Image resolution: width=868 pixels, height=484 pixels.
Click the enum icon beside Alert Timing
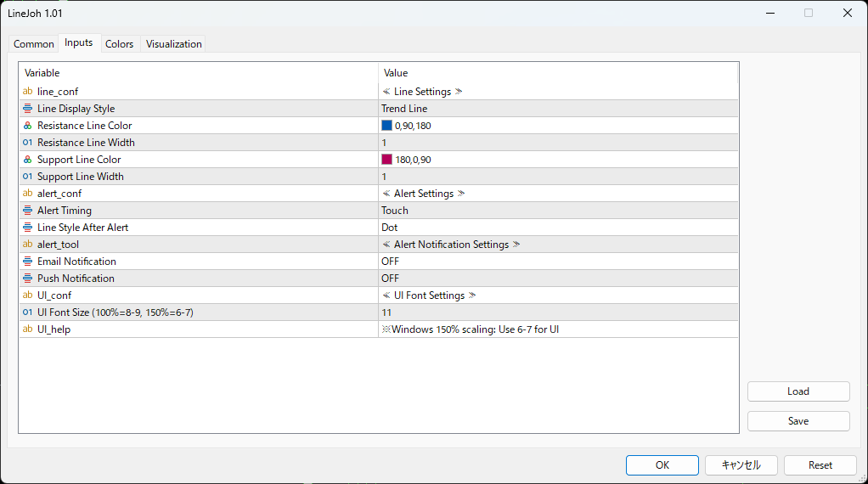pyautogui.click(x=28, y=211)
